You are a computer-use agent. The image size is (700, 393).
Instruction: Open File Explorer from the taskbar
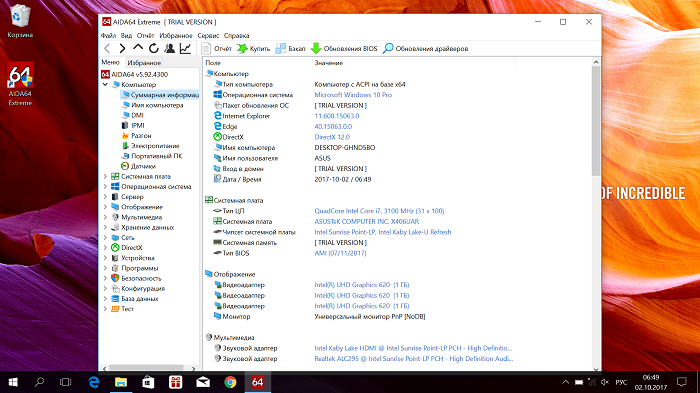(x=121, y=382)
